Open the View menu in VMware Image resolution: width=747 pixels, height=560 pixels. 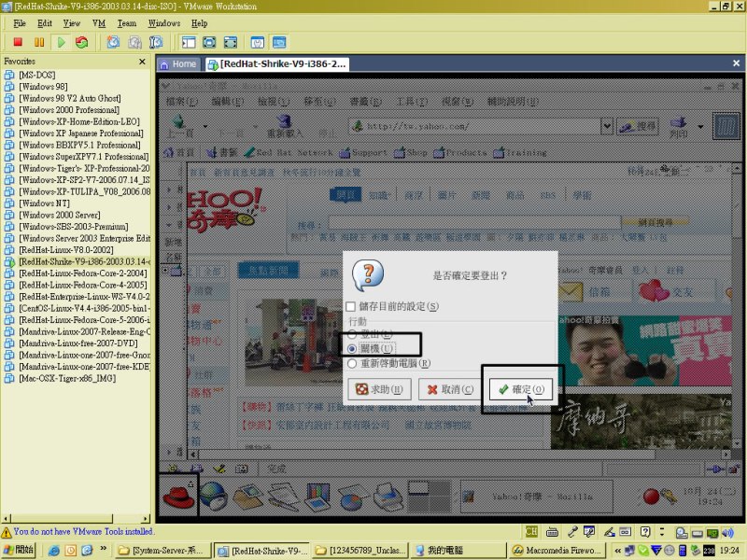(72, 23)
